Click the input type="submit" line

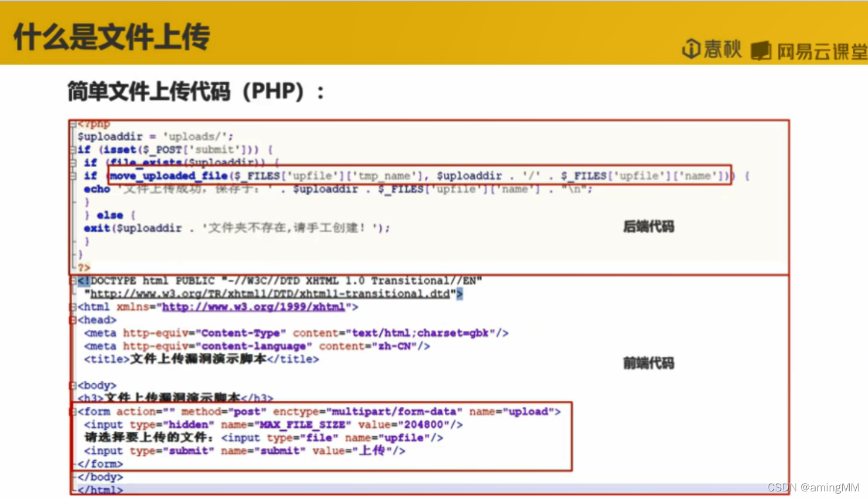(244, 451)
